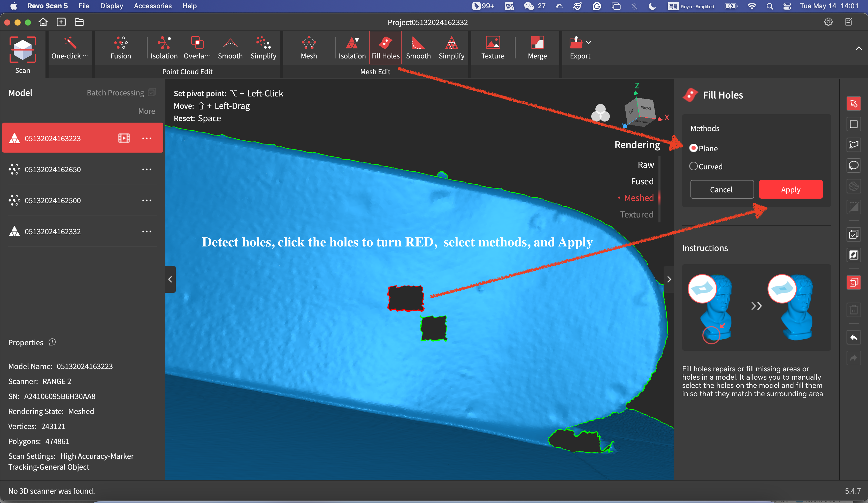Viewport: 868px width, 503px height.
Task: Click the Mesh tool
Action: click(309, 48)
